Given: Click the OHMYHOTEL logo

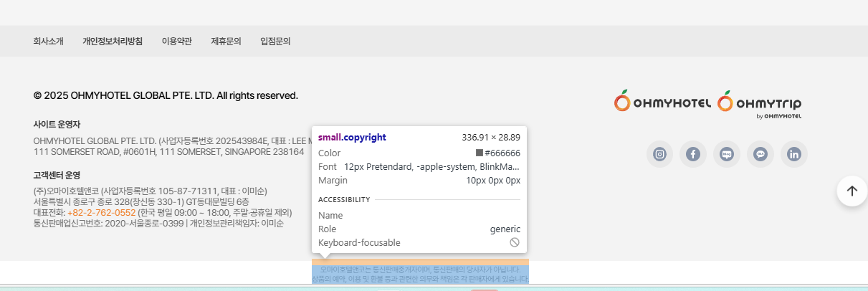Looking at the screenshot, I should point(662,103).
